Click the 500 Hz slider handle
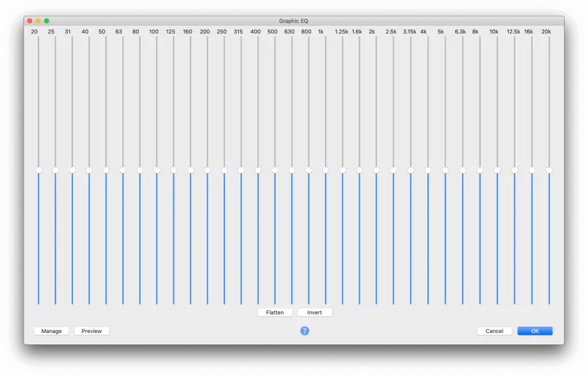 (x=275, y=171)
